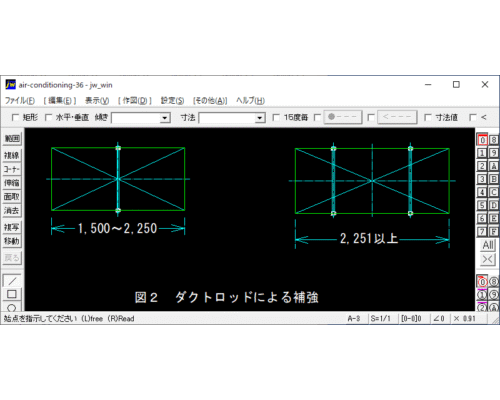Screen dimensions: 500x400
Task: Select the 伸縮 (stretch) tool
Action: point(12,183)
